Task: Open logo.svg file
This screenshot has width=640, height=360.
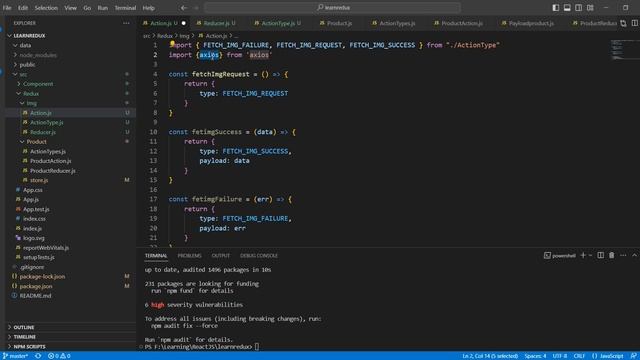Action: [34, 238]
